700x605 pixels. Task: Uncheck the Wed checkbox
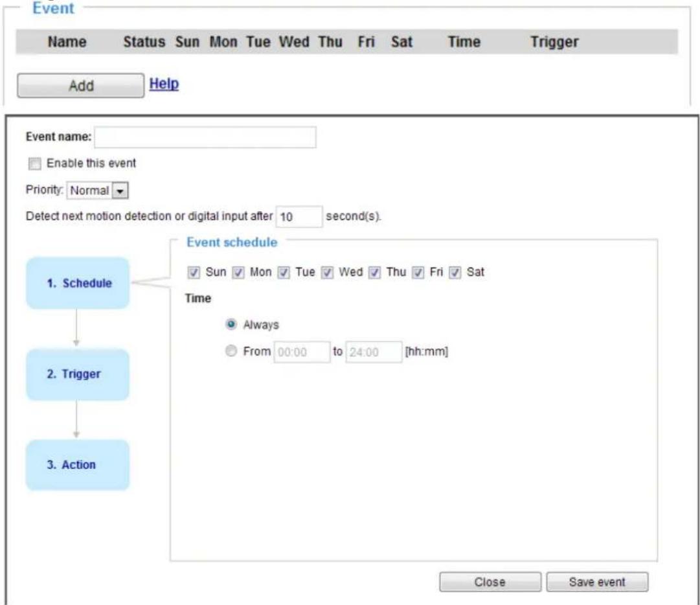(x=327, y=272)
